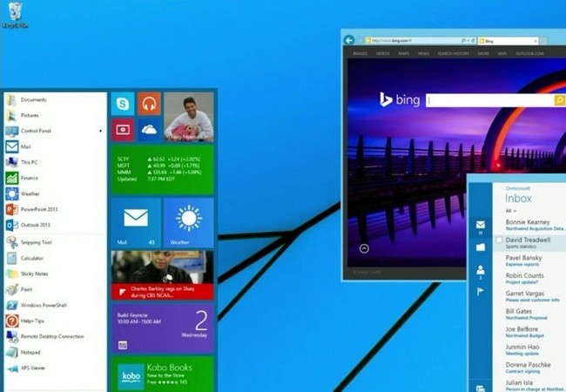
Task: Open Garret Vargas email
Action: [529, 296]
